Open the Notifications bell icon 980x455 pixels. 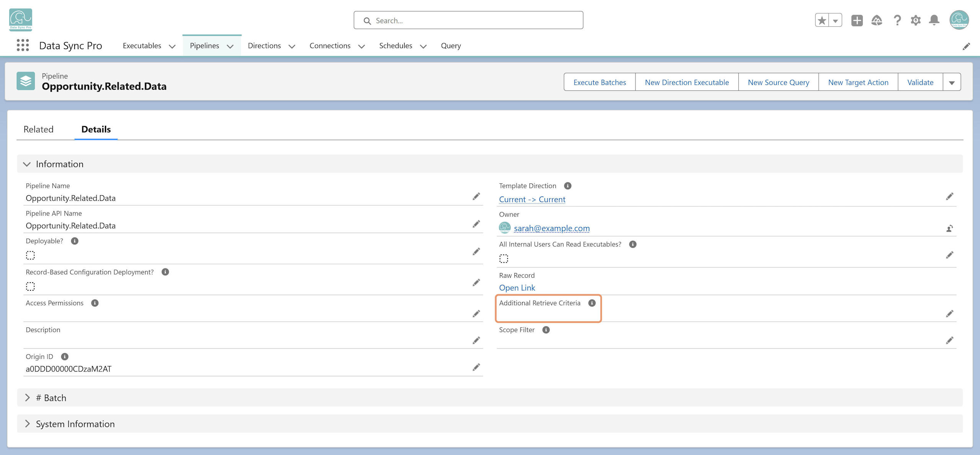pyautogui.click(x=934, y=20)
